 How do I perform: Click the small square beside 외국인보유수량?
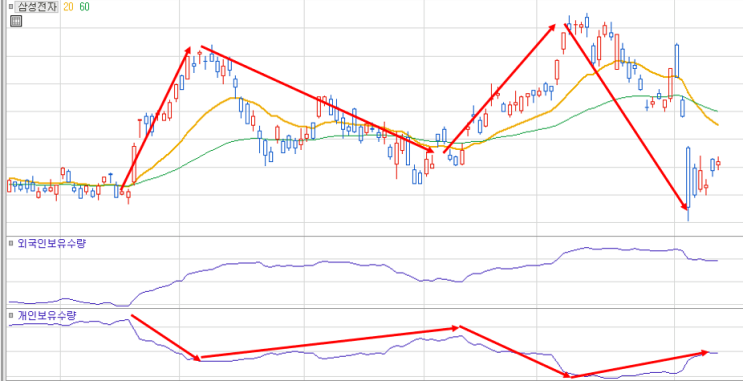coord(11,244)
